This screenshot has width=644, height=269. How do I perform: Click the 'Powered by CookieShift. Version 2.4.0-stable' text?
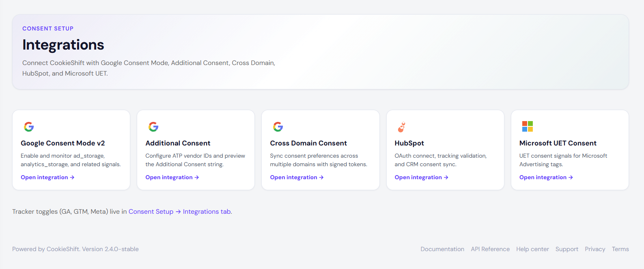[x=75, y=249]
